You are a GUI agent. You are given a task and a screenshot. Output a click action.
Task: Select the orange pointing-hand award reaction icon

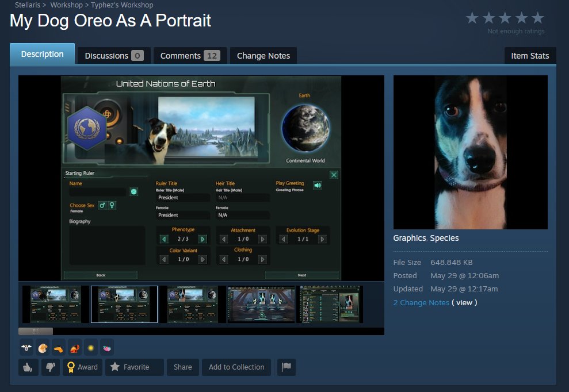click(x=59, y=348)
